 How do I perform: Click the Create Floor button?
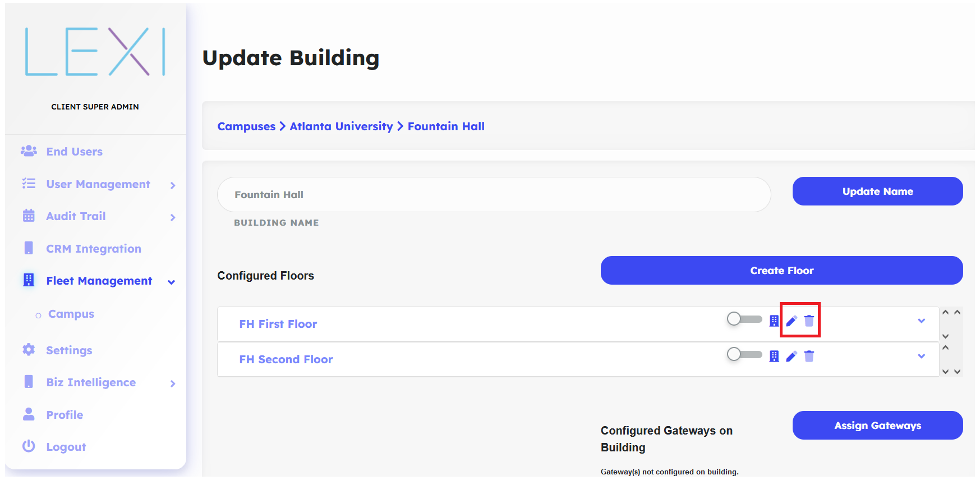pyautogui.click(x=781, y=271)
